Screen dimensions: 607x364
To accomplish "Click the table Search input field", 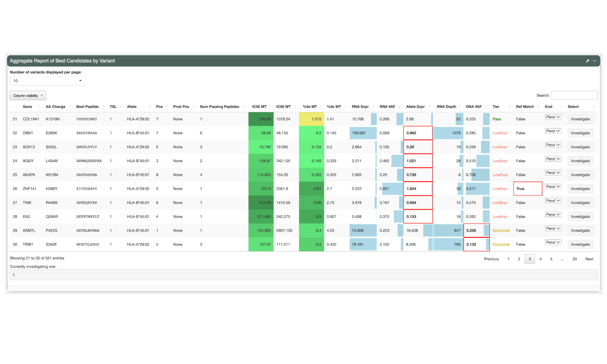I will pyautogui.click(x=574, y=95).
